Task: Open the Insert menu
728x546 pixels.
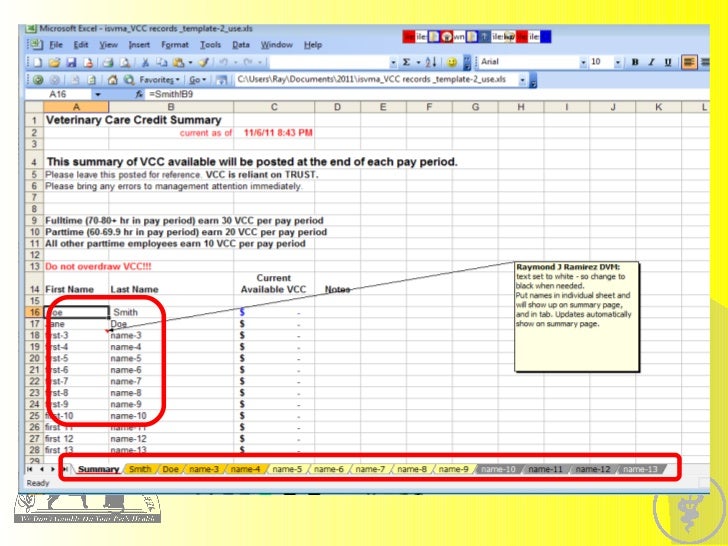Action: [x=139, y=45]
